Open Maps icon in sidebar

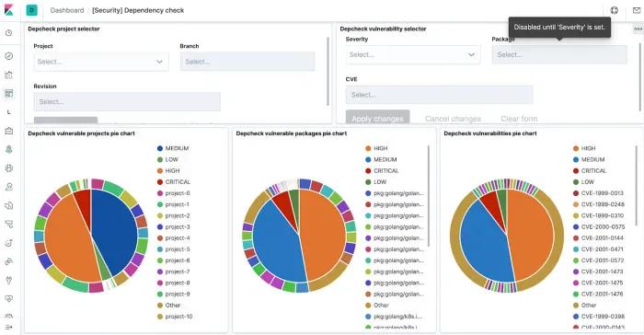pyautogui.click(x=8, y=149)
